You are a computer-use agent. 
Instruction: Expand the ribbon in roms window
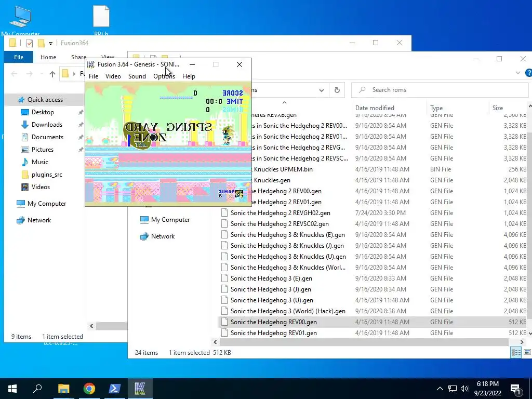[x=518, y=73]
